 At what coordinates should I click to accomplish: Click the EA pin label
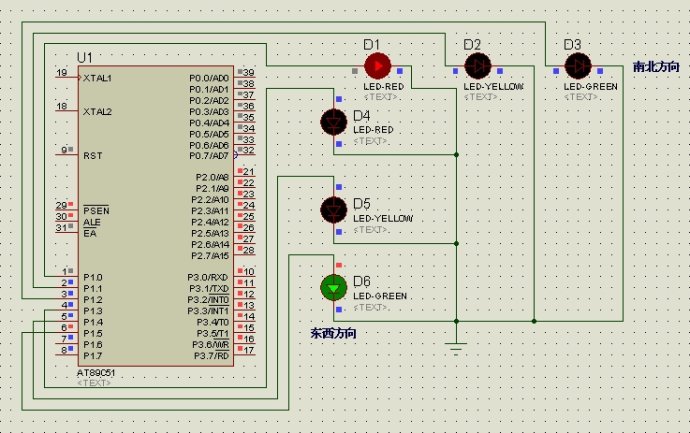(x=90, y=233)
